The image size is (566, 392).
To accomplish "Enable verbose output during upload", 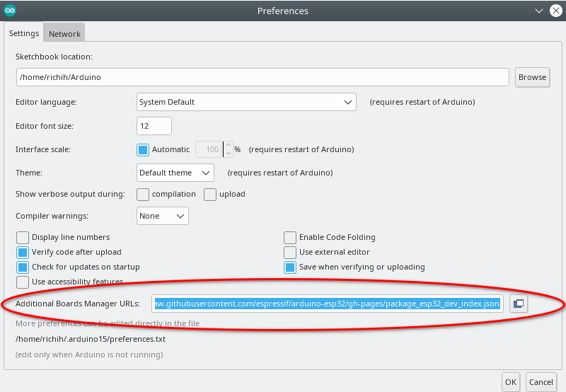I will coord(210,194).
